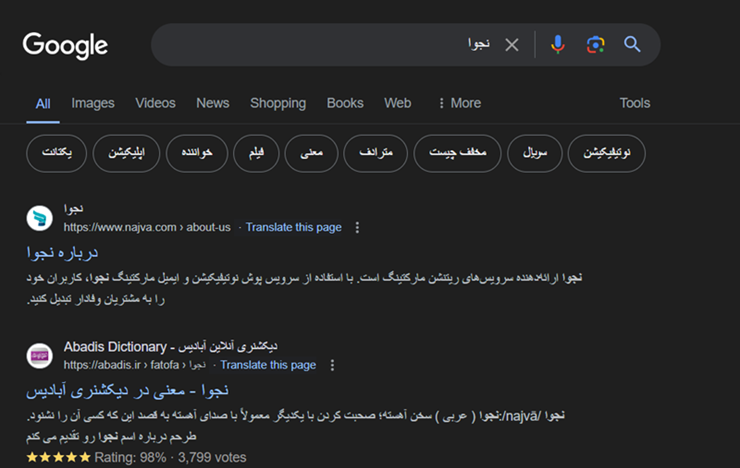The height and width of the screenshot is (468, 740).
Task: Expand the More menu
Action: (460, 103)
